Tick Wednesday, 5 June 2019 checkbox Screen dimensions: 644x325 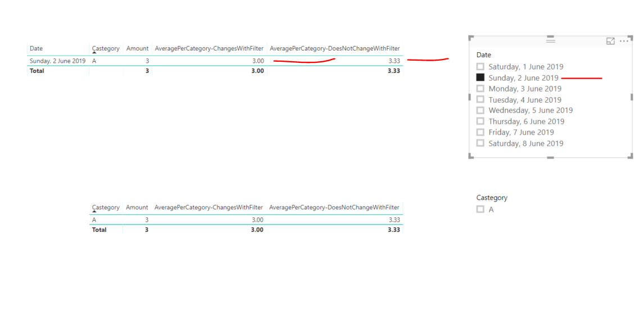480,110
